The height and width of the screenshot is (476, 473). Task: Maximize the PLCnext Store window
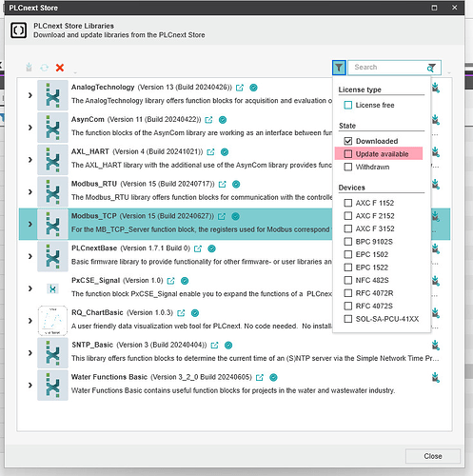click(x=434, y=8)
